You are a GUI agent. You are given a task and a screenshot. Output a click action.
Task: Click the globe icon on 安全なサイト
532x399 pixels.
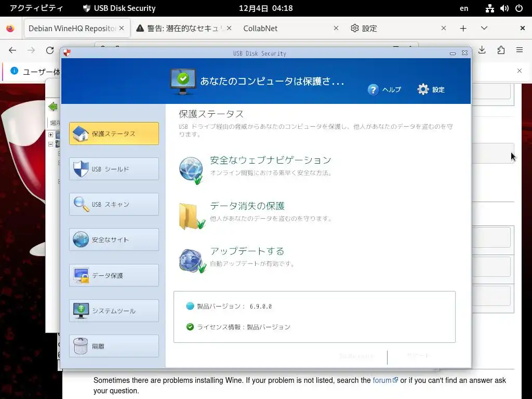click(x=81, y=240)
